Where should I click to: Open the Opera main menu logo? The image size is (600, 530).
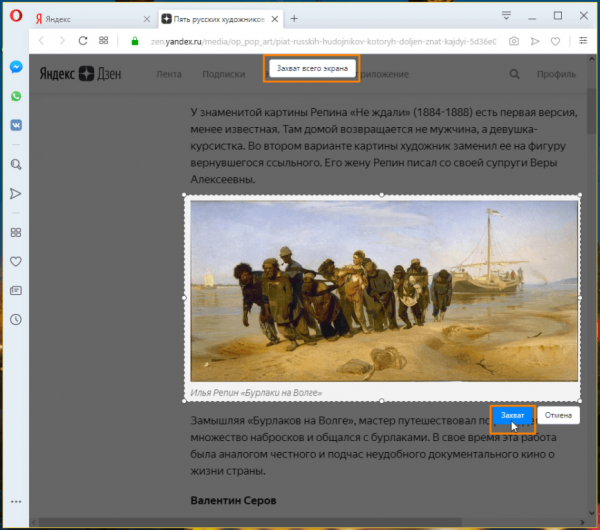pos(16,16)
